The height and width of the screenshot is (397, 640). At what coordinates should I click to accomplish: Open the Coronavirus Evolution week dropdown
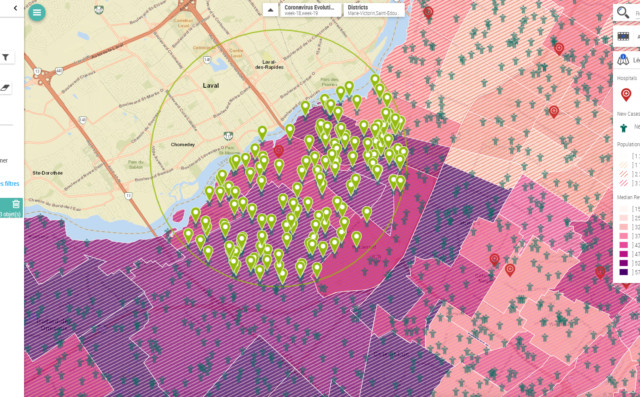tap(310, 10)
